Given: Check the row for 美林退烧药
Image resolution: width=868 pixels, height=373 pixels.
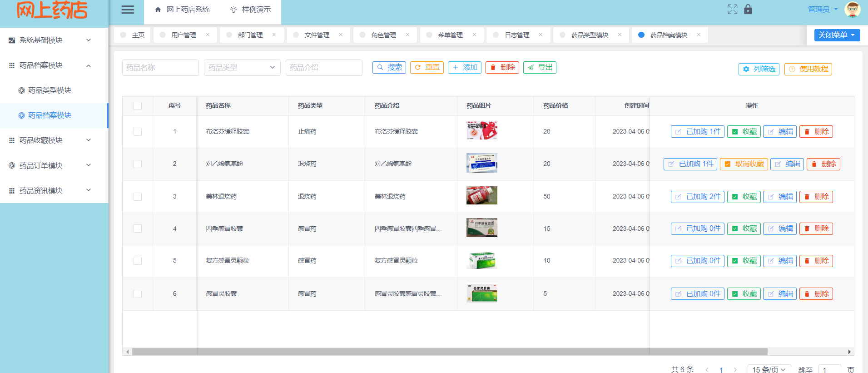Looking at the screenshot, I should [x=138, y=197].
